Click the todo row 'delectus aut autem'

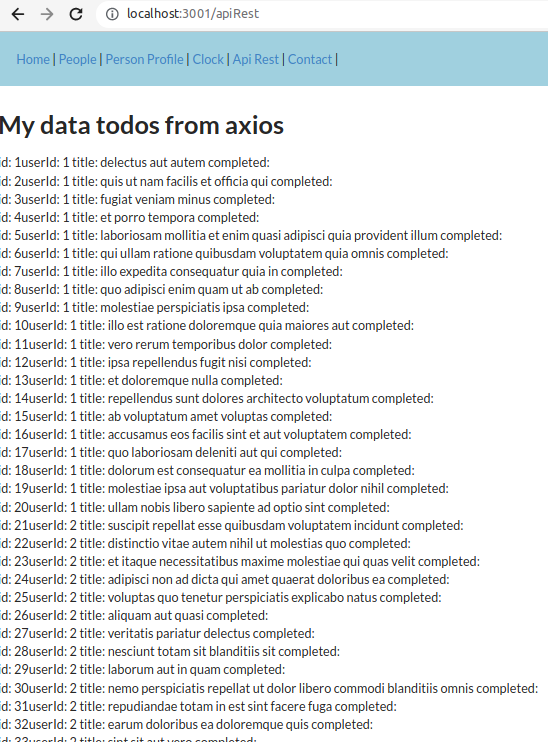(x=135, y=162)
